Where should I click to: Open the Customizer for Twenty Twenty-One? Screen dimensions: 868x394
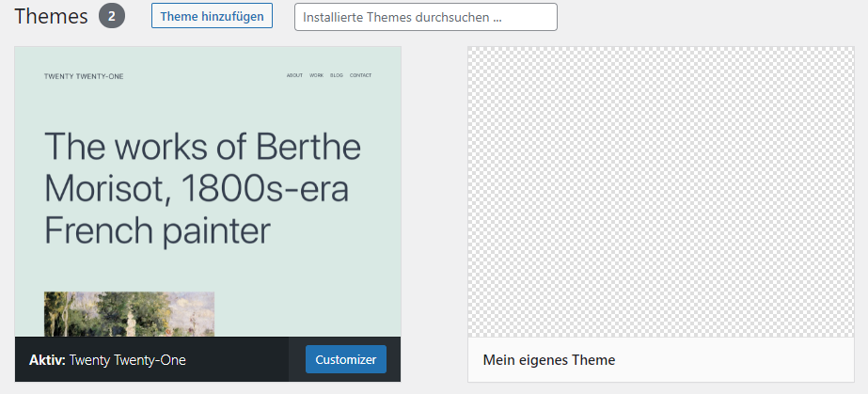click(x=346, y=360)
